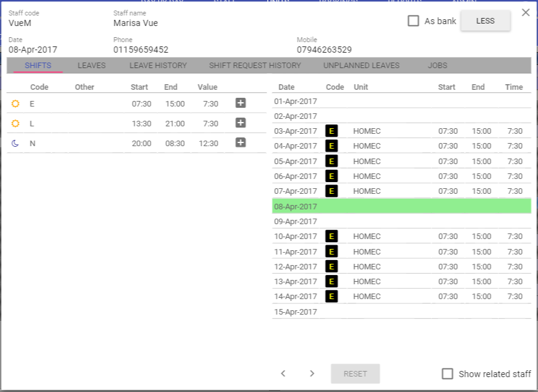
Task: Go to previous period with left chevron
Action: 283,373
